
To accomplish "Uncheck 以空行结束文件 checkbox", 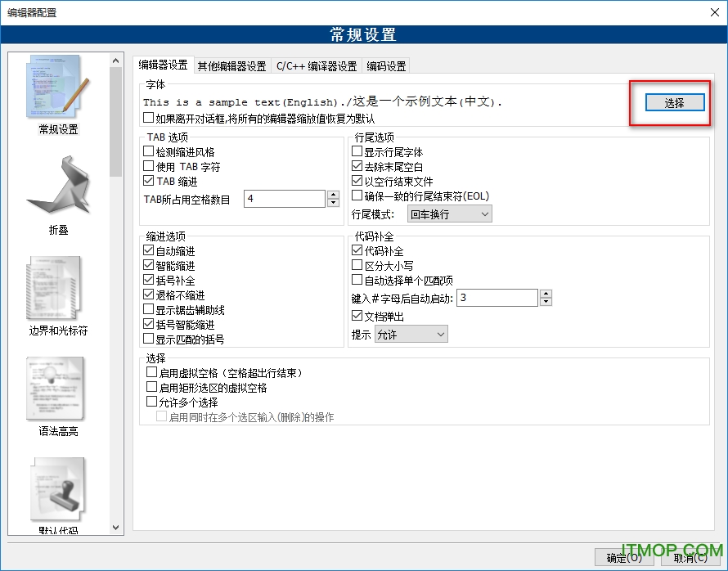I will pos(357,181).
